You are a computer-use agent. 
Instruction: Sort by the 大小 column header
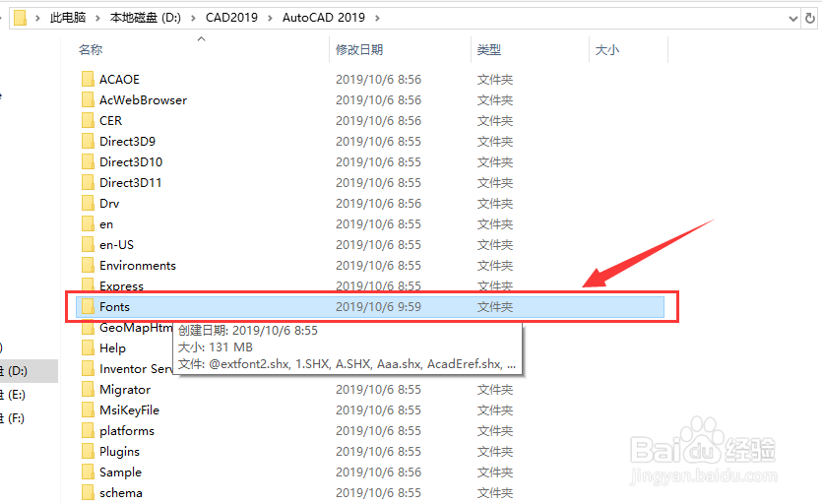point(607,50)
